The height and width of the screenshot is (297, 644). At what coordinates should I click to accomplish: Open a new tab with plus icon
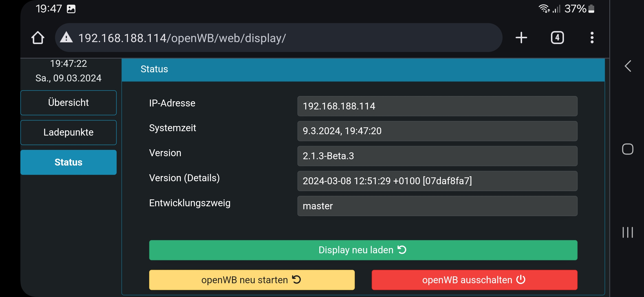coord(521,38)
